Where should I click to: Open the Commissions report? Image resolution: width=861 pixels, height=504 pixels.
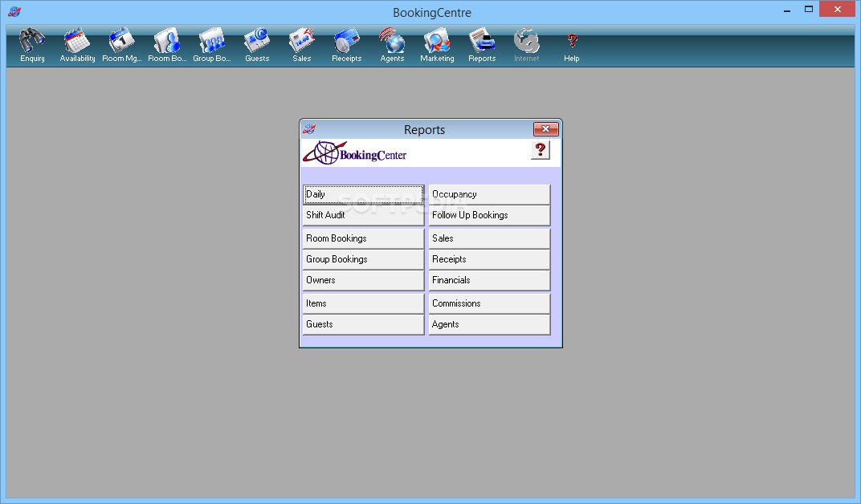[x=489, y=303]
